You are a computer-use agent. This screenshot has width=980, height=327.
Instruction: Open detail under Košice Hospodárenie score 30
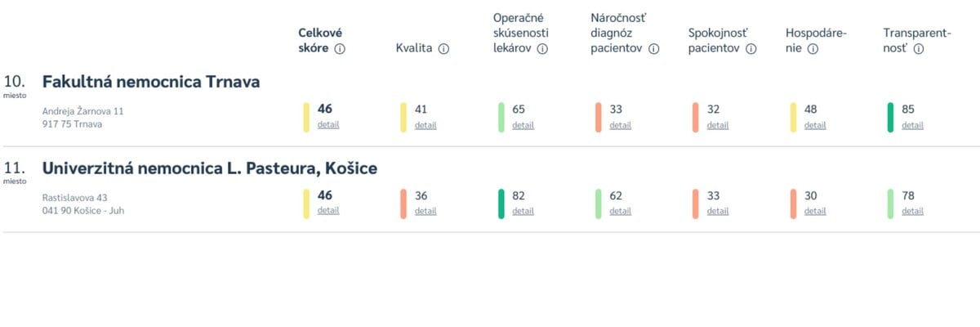coord(815,211)
